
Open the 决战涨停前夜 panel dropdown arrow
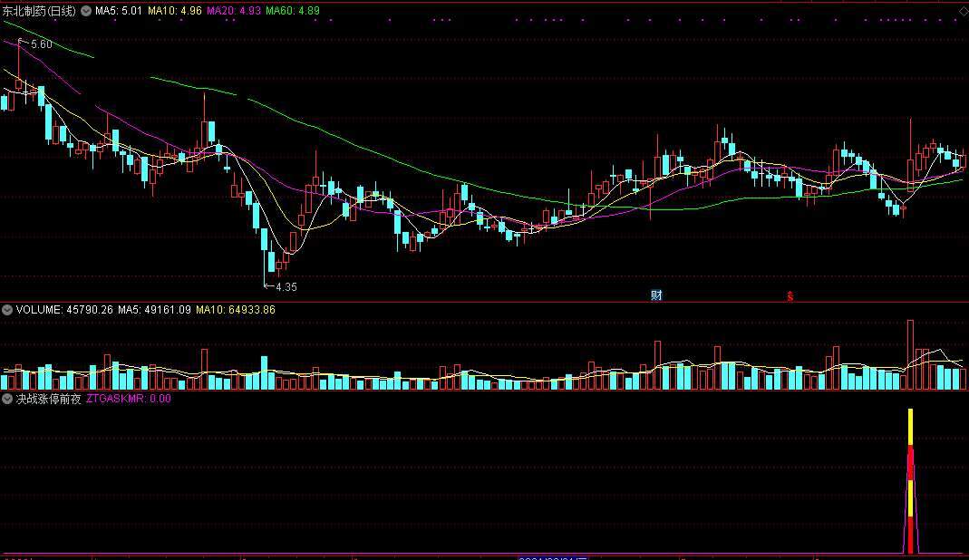coord(7,399)
